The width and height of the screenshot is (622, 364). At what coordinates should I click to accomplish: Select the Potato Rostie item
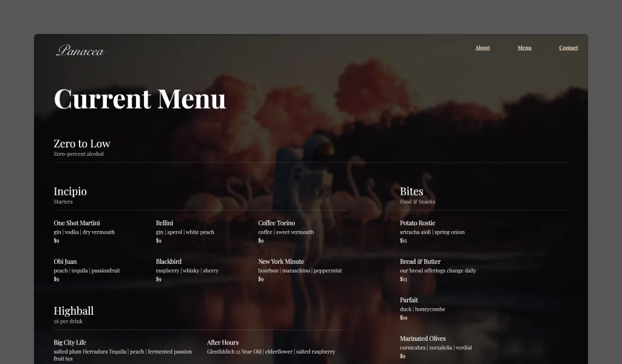418,223
